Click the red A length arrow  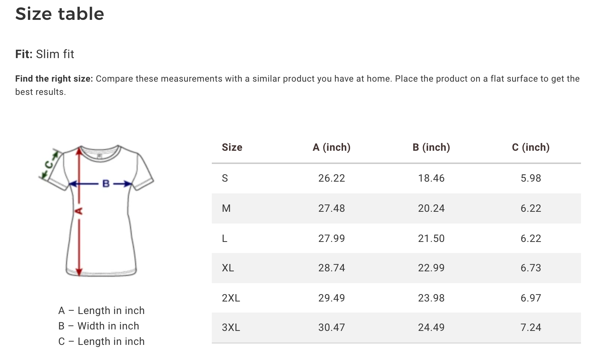click(79, 211)
